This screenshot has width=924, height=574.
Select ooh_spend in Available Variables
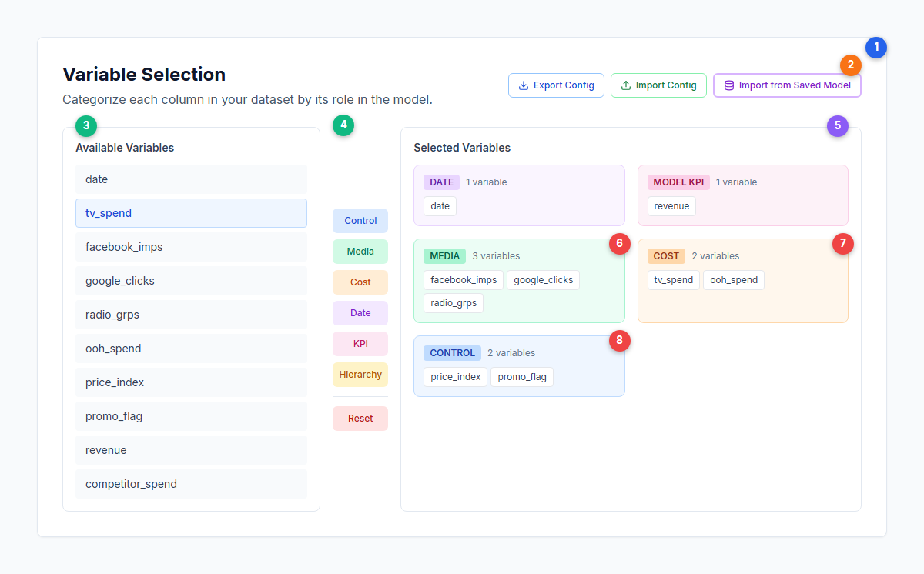[x=191, y=349]
